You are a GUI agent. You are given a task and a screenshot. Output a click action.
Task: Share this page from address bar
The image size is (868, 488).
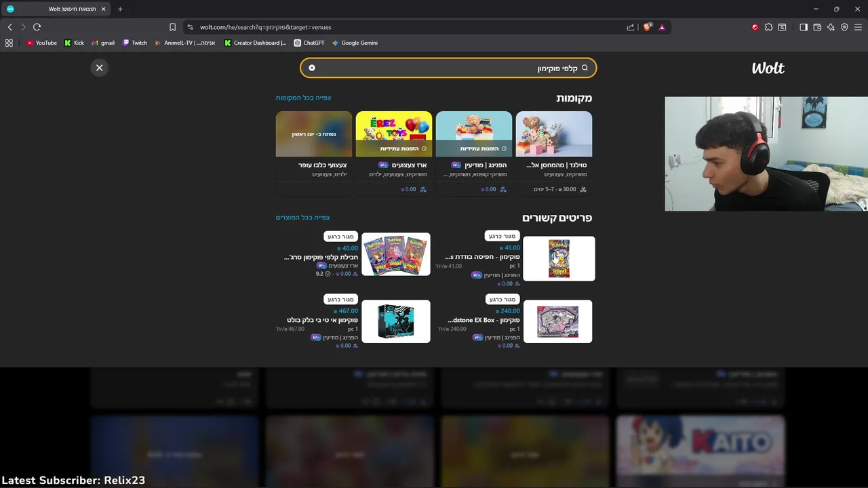tap(631, 27)
